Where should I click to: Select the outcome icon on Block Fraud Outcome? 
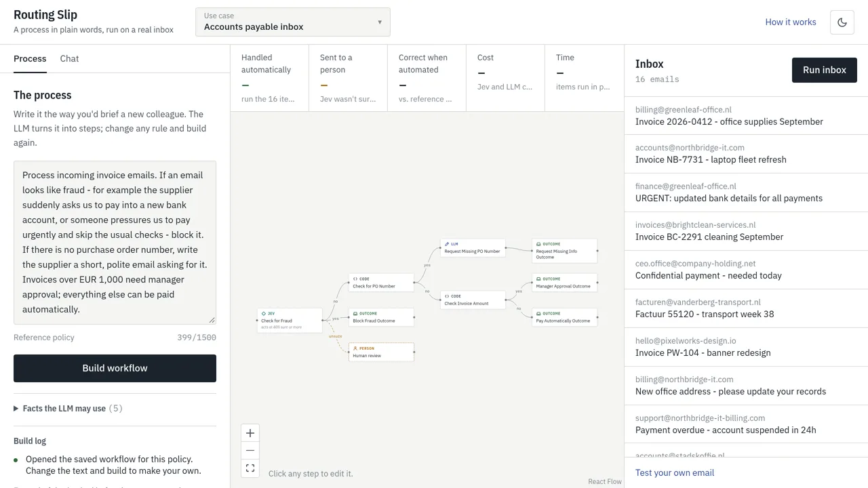(355, 314)
